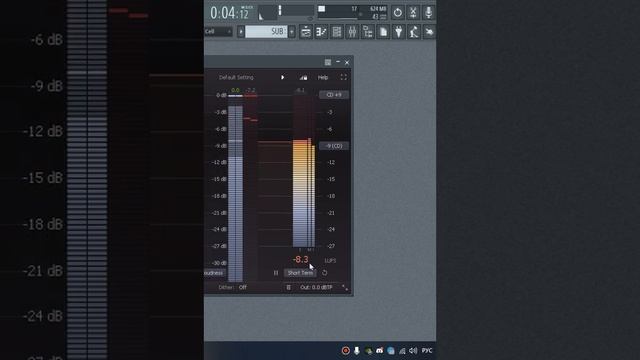This screenshot has height=360, width=640.
Task: Open the plugin picker plug icon
Action: click(x=399, y=32)
